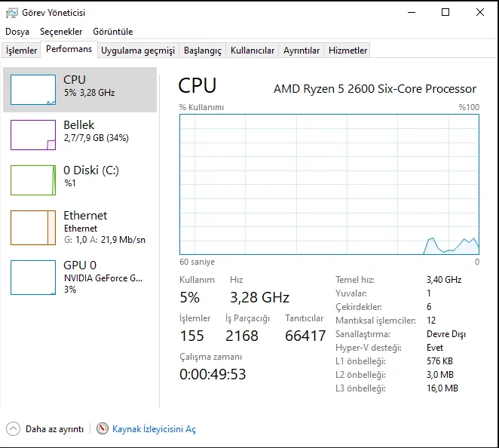Open the 0 Diski (C:) graph thumbnail

(x=33, y=180)
